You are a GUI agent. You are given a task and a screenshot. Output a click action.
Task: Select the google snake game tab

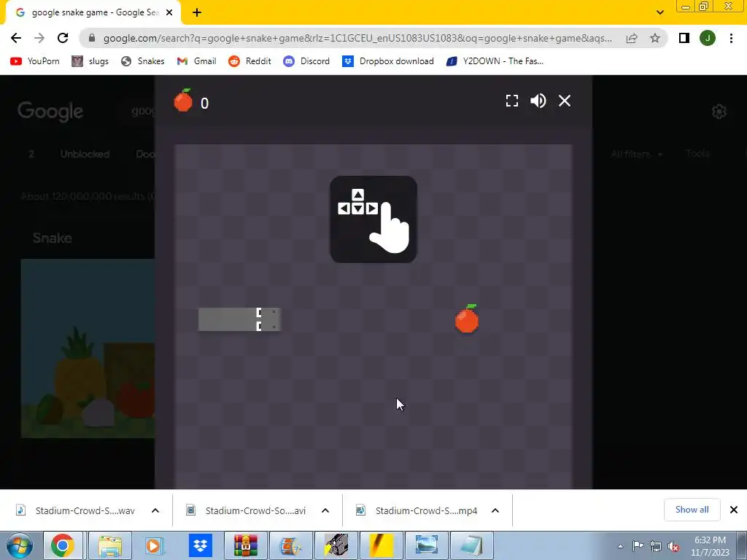(x=93, y=12)
